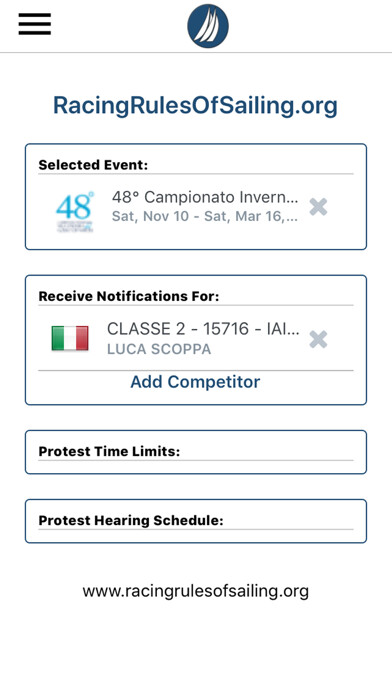The image size is (392, 696).
Task: Tap the 48° event logo thumbnail
Action: click(75, 211)
